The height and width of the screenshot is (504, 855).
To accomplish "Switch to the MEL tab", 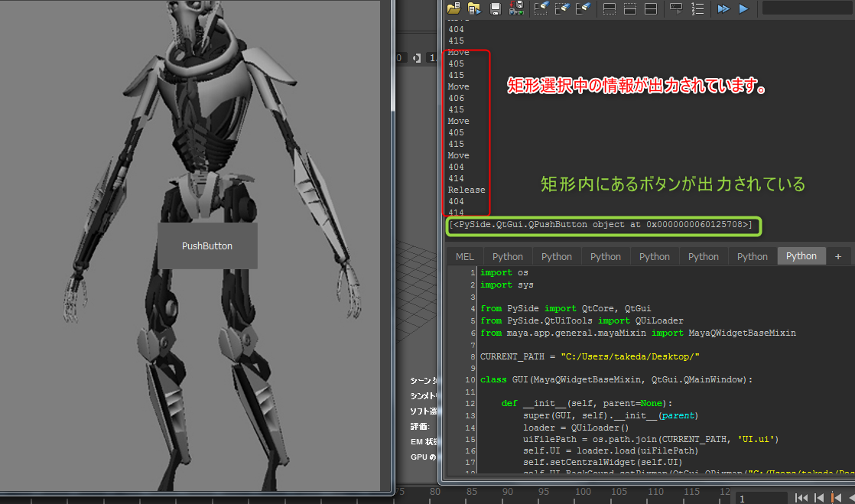I will point(464,256).
